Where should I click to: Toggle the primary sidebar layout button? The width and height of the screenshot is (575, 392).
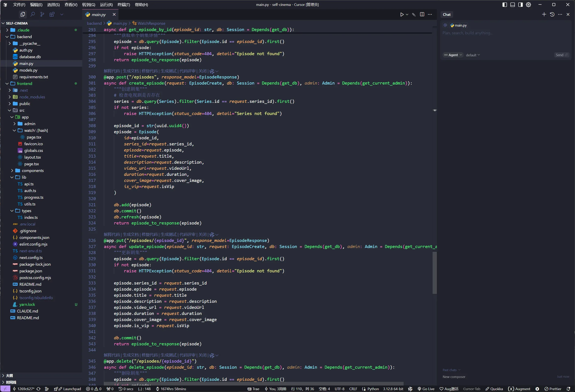504,5
